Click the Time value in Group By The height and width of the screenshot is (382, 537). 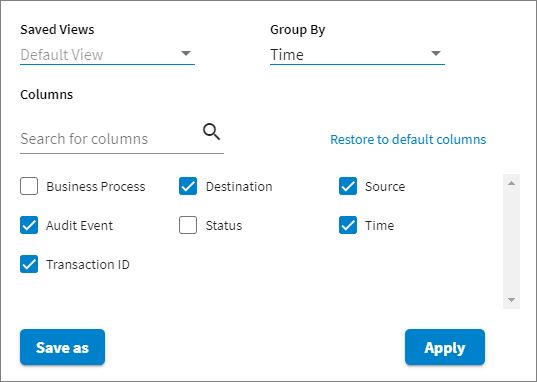click(x=287, y=55)
